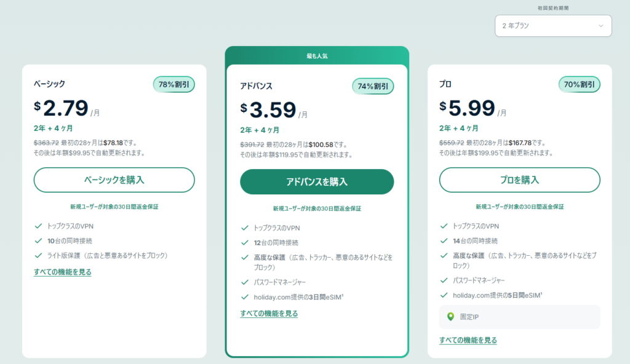Open すべての機能を見る link in ベーシック plan
This screenshot has width=630, height=364.
click(x=63, y=272)
